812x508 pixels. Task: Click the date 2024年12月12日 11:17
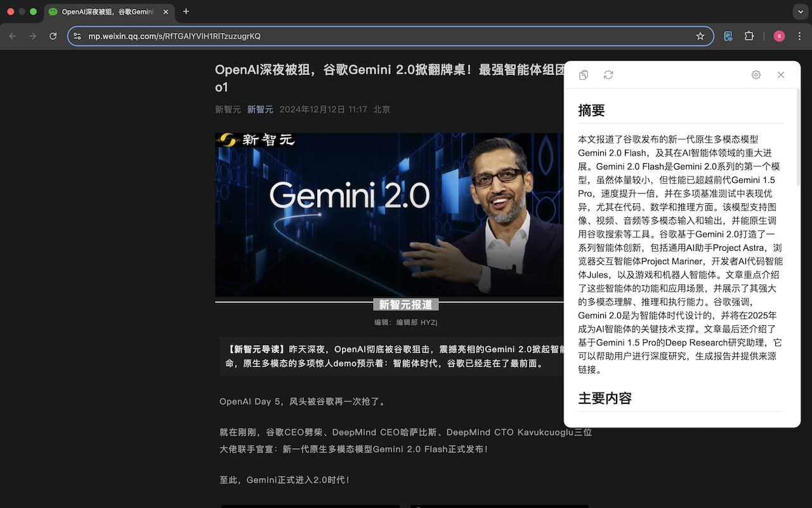(324, 109)
